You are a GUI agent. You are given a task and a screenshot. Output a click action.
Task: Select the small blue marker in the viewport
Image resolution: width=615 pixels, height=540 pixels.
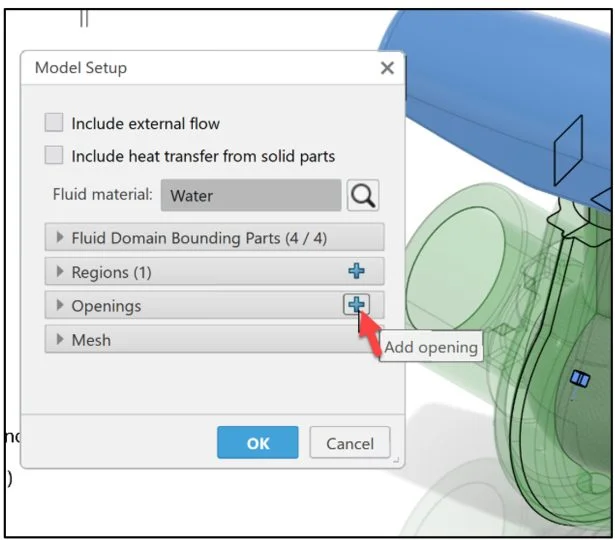coord(578,378)
